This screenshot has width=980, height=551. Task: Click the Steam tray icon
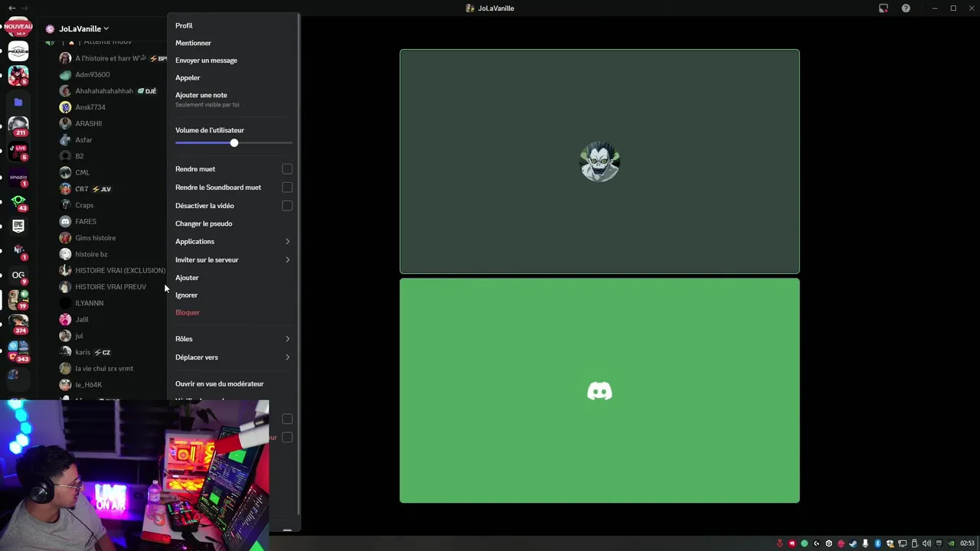[853, 543]
